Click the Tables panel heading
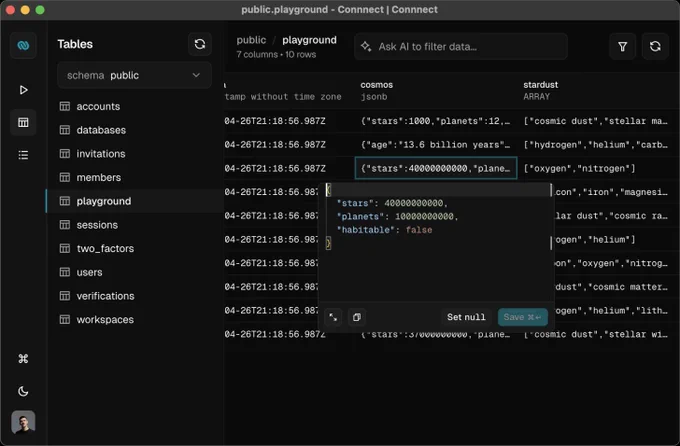Viewport: 680px width, 446px height. click(x=75, y=44)
